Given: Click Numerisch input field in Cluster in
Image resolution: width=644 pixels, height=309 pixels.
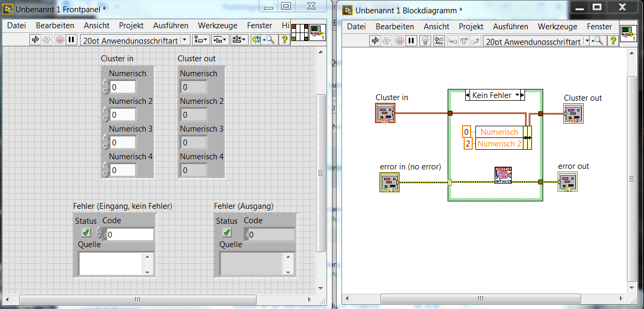Looking at the screenshot, I should point(123,87).
